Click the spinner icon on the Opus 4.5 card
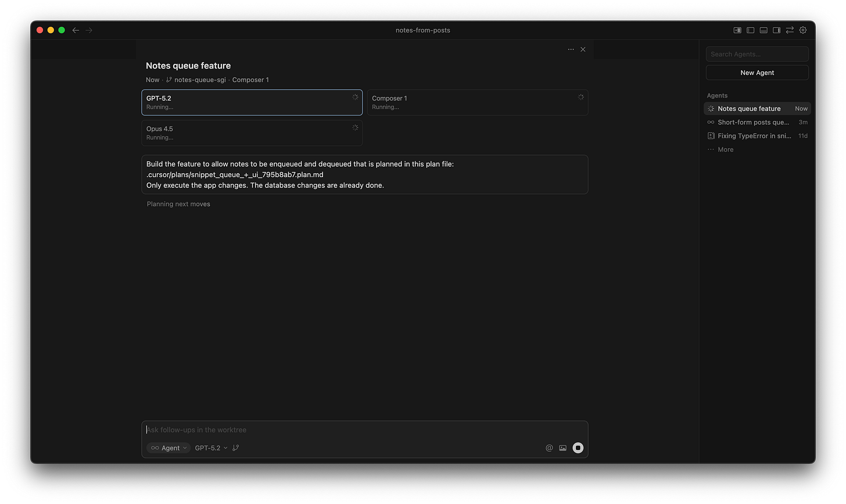 (x=355, y=127)
